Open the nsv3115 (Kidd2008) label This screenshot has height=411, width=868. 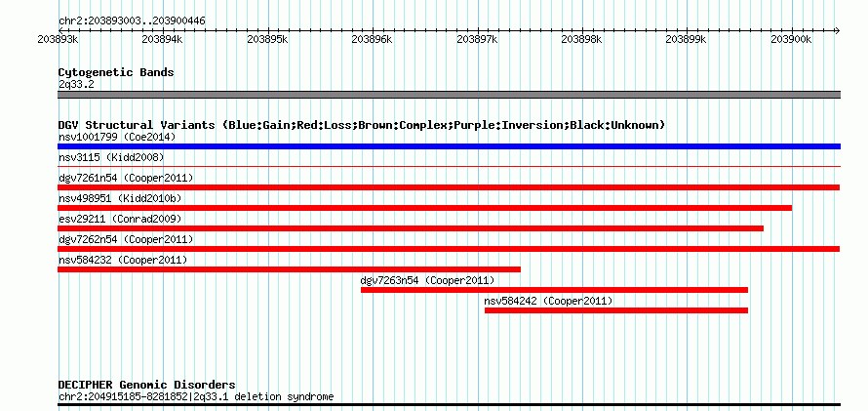(111, 157)
